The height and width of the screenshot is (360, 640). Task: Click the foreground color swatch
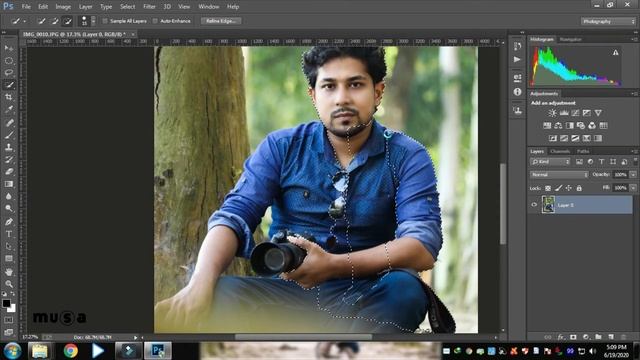tap(6, 303)
